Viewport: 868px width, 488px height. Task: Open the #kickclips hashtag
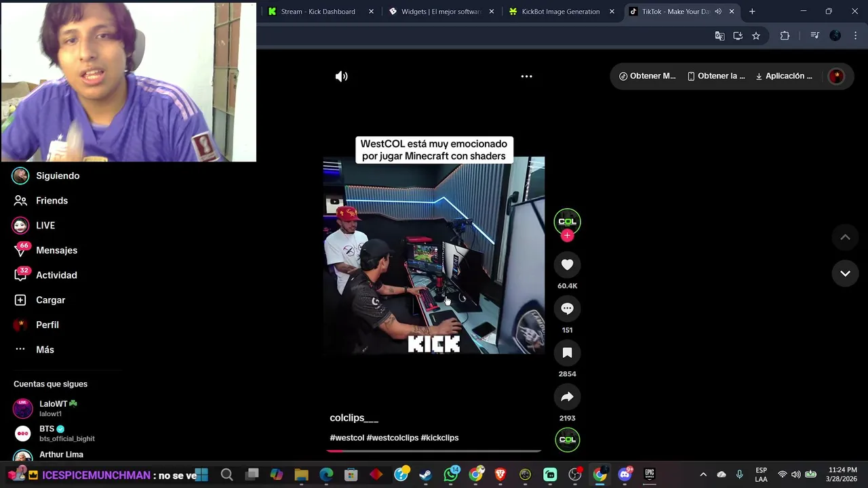[440, 438]
